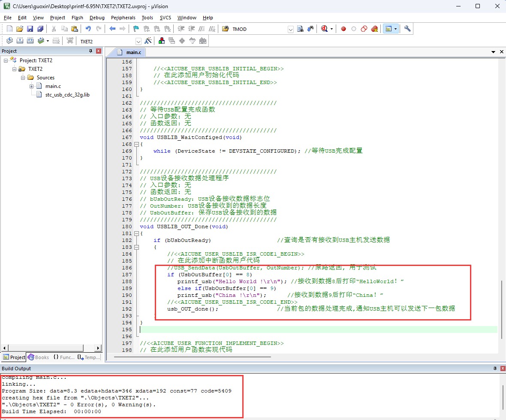The width and height of the screenshot is (506, 420).
Task: Select the main.c editor tab
Action: [130, 52]
